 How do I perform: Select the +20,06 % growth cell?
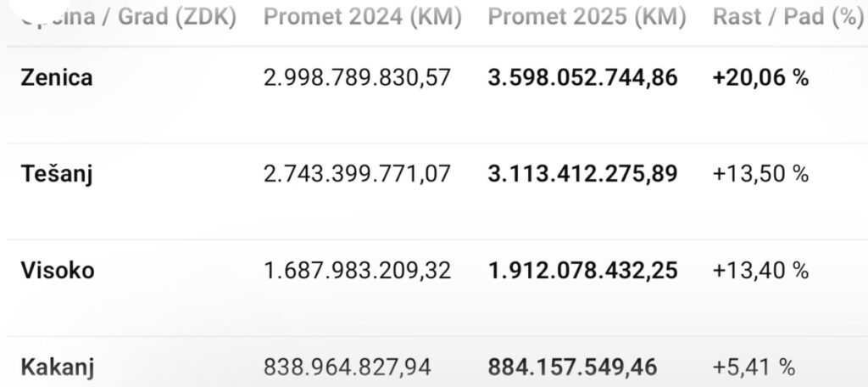click(x=761, y=78)
